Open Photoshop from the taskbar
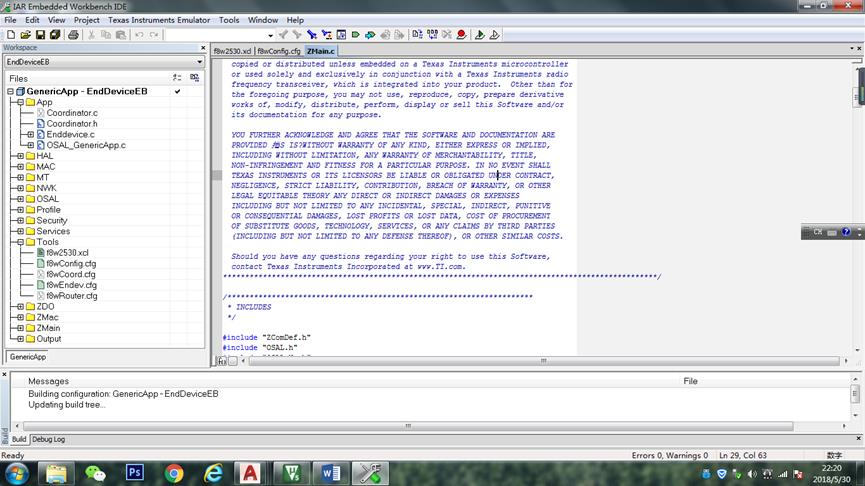The image size is (865, 486). pyautogui.click(x=135, y=474)
